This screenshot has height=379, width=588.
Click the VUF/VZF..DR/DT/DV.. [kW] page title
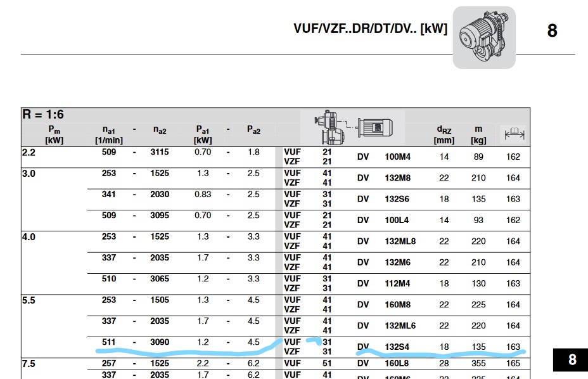click(370, 29)
